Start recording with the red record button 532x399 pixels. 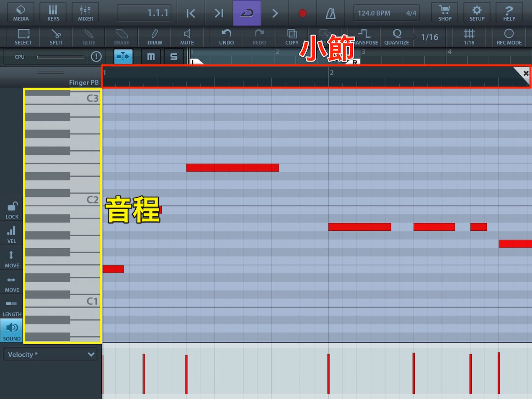pyautogui.click(x=302, y=13)
